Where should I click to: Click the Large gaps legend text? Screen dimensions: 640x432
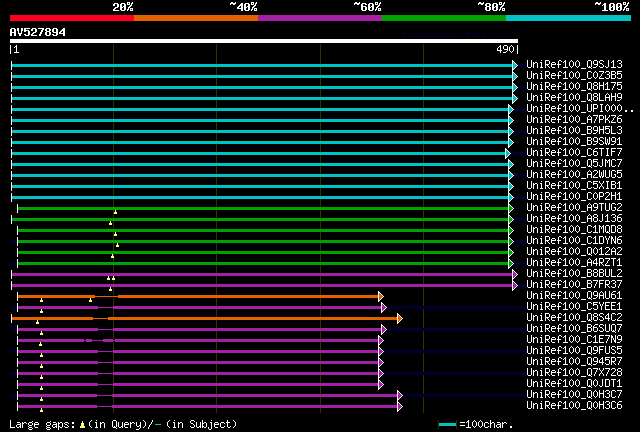(x=123, y=424)
